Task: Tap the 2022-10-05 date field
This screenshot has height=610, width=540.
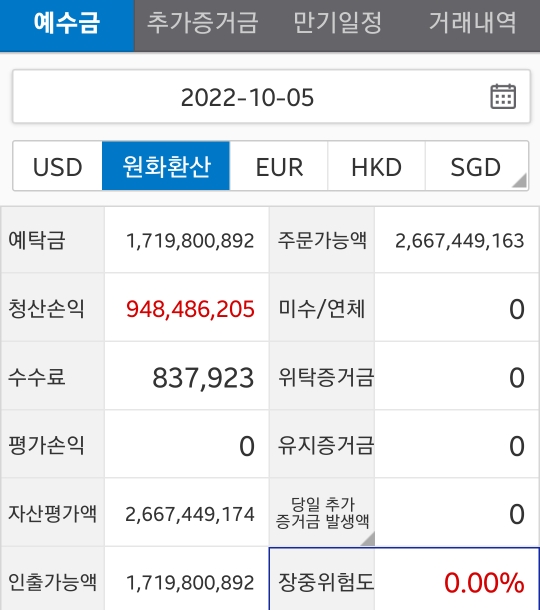Action: (271, 96)
